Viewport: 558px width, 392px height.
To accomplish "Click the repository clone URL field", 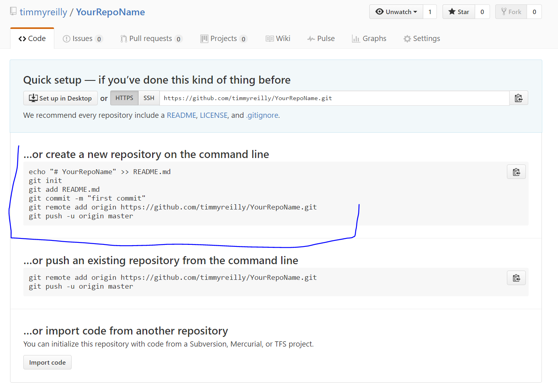I will coord(334,98).
